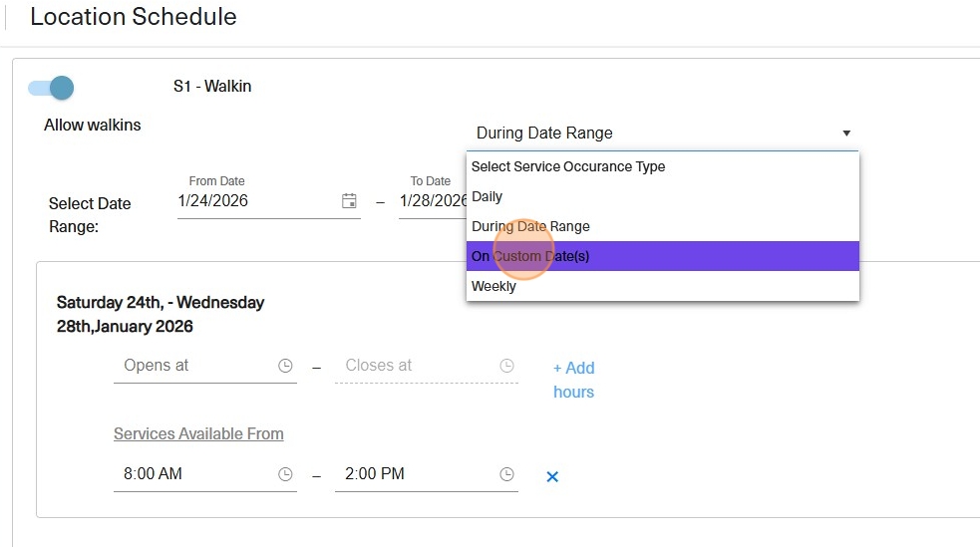The image size is (980, 547).
Task: Click the Closes at clock icon
Action: [x=506, y=366]
